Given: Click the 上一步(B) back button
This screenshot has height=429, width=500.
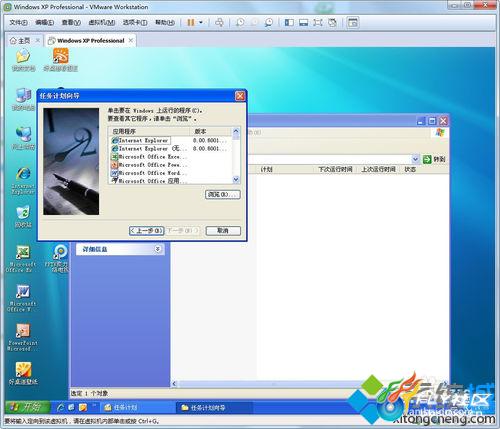Looking at the screenshot, I should tap(147, 231).
